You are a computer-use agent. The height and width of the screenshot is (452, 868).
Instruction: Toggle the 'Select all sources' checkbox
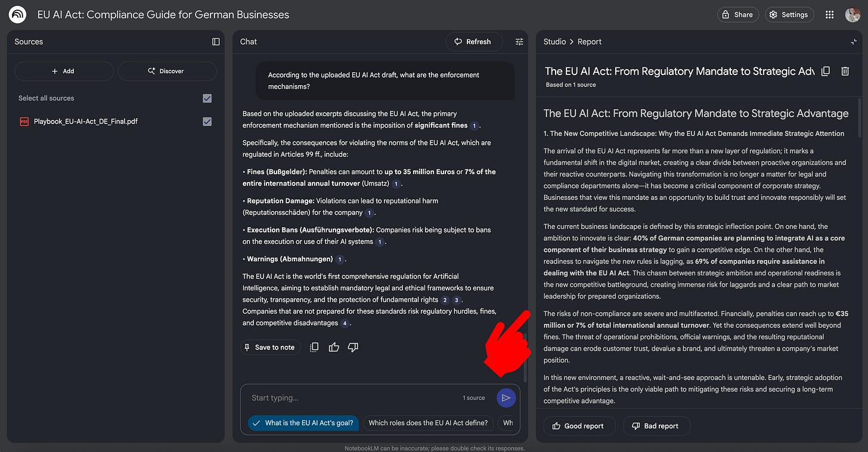click(x=207, y=98)
